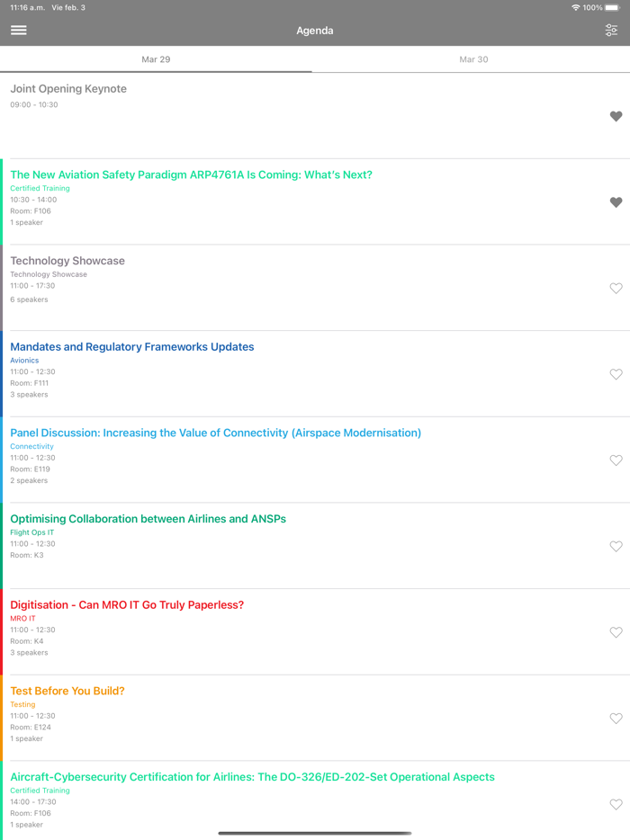This screenshot has height=840, width=630.
Task: Click 'Room: K4' text
Action: pyautogui.click(x=27, y=641)
